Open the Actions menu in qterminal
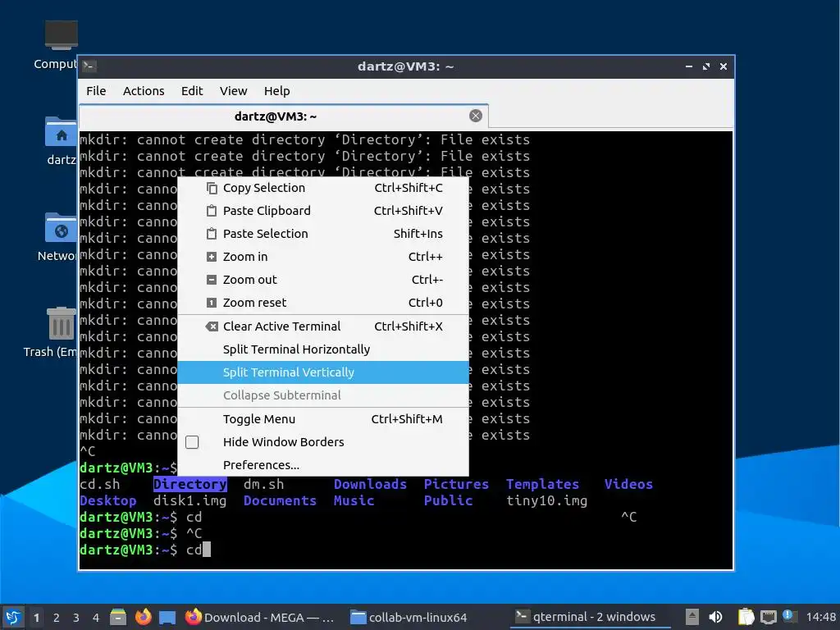Screen dimensions: 840x630 pos(144,91)
